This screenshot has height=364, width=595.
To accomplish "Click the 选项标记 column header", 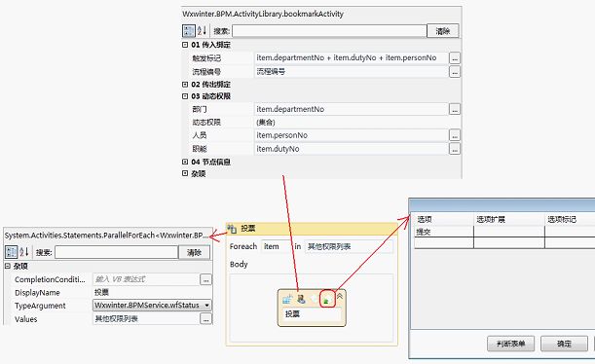I will click(562, 219).
